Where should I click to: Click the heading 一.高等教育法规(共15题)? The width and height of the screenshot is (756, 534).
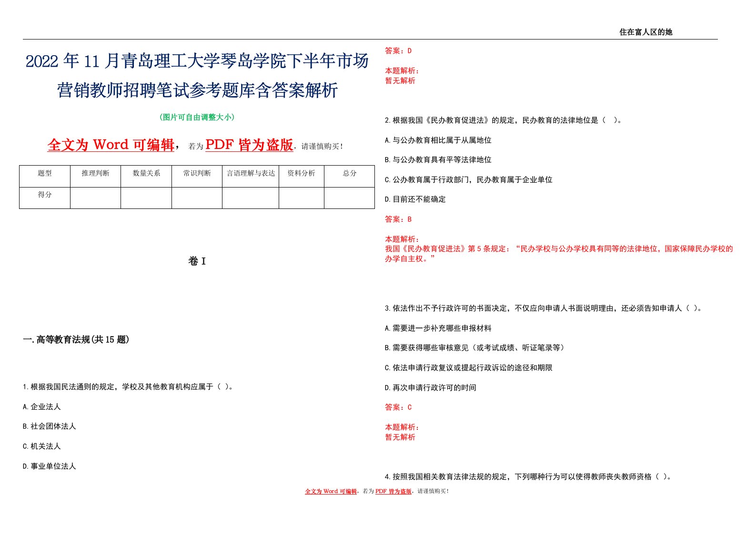pos(76,339)
